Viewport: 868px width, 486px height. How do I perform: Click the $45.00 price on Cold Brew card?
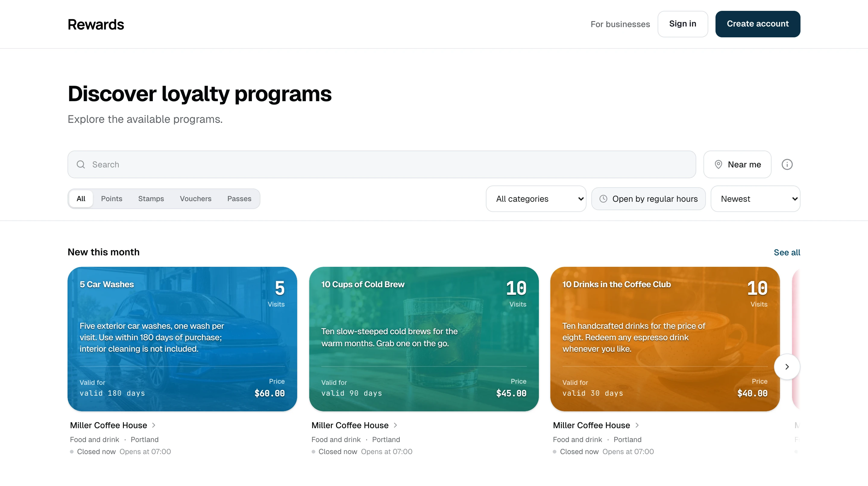tap(511, 393)
